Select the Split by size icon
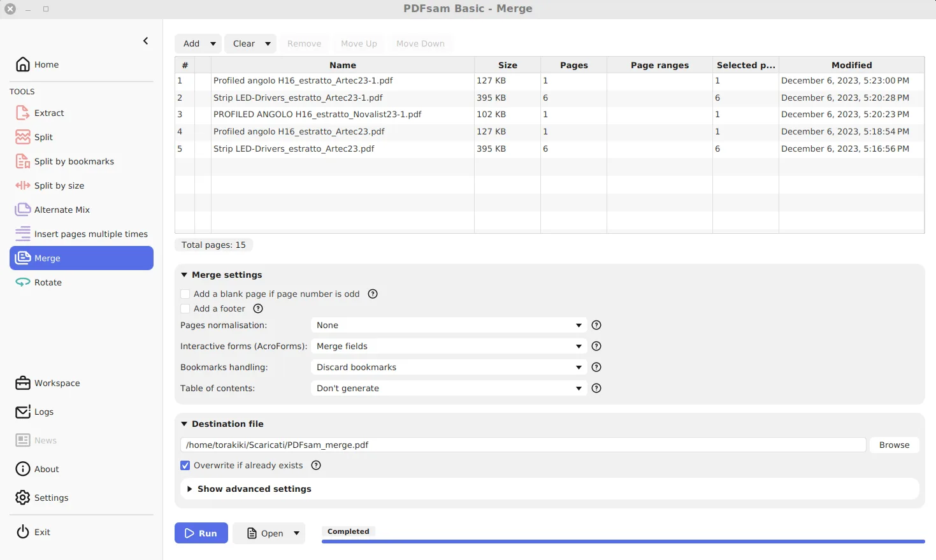The width and height of the screenshot is (936, 560). 23,185
